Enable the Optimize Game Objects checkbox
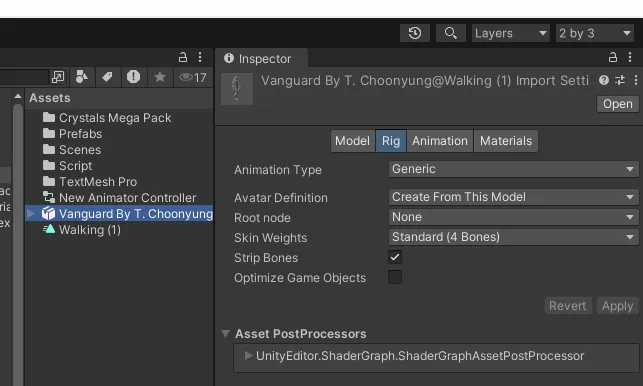 (x=395, y=277)
